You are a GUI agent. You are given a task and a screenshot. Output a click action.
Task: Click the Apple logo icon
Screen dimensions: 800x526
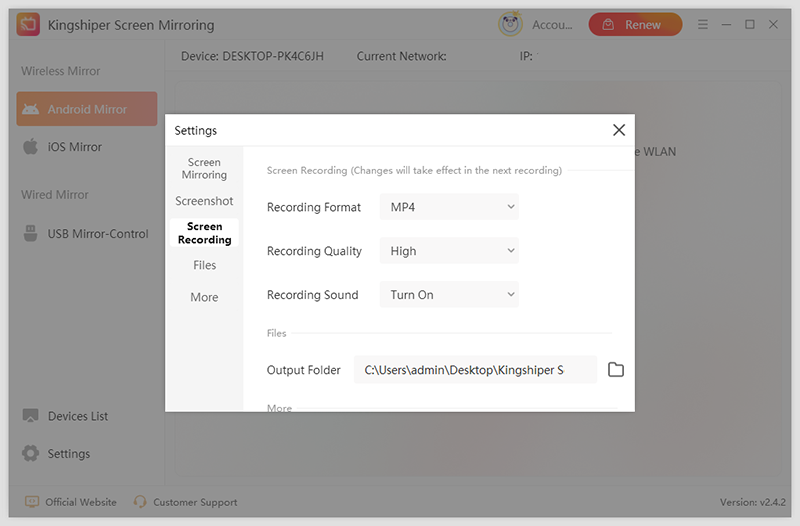pyautogui.click(x=31, y=146)
